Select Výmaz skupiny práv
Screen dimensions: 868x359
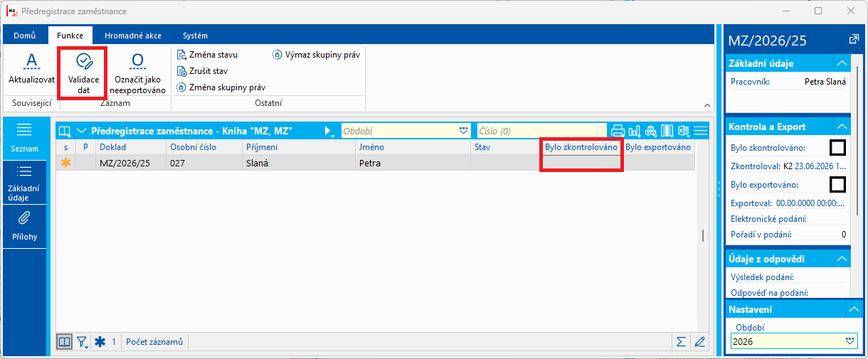[315, 55]
